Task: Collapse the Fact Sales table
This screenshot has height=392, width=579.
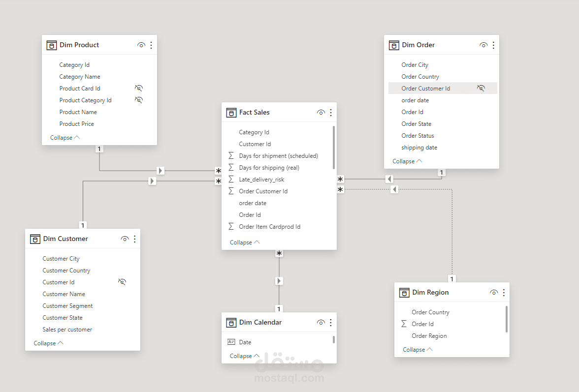Action: [x=244, y=242]
